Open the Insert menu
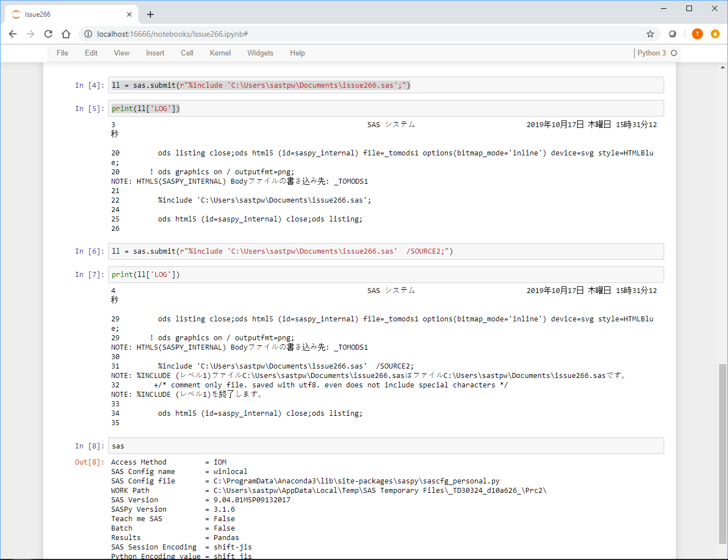 click(x=155, y=53)
